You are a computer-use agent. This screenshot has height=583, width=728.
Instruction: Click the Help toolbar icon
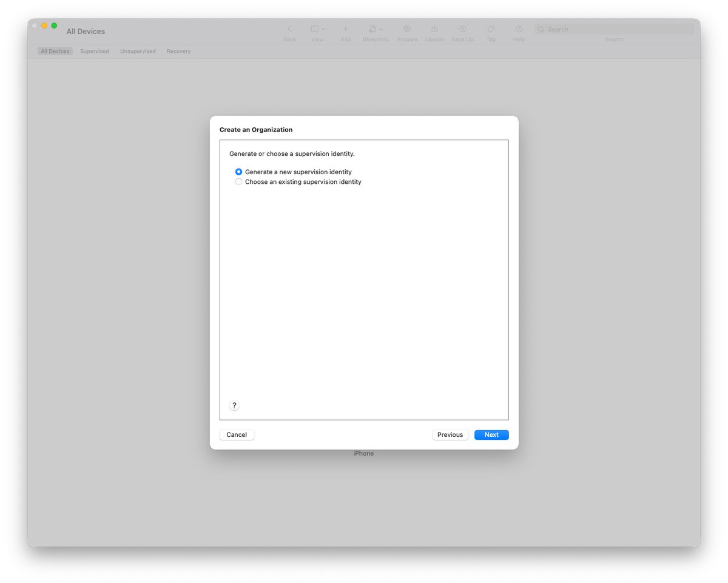point(519,29)
